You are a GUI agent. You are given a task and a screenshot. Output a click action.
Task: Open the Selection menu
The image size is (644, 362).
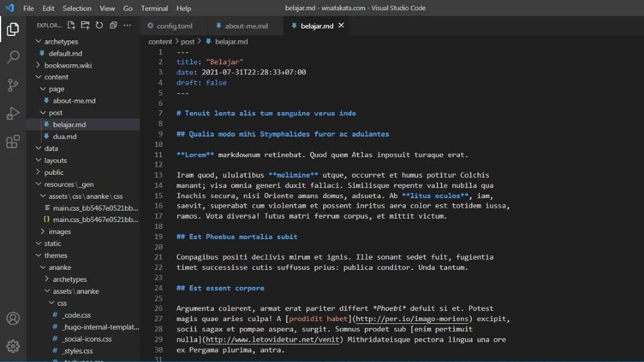(77, 8)
